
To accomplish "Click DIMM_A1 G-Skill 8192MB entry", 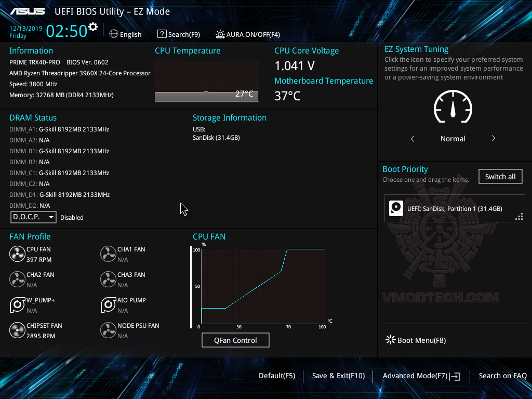I will pos(59,129).
